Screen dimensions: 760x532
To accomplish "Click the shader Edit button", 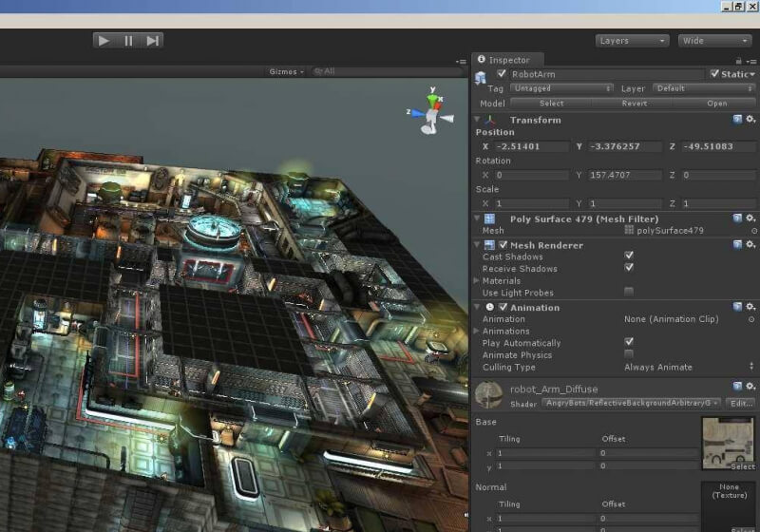I will tap(740, 403).
